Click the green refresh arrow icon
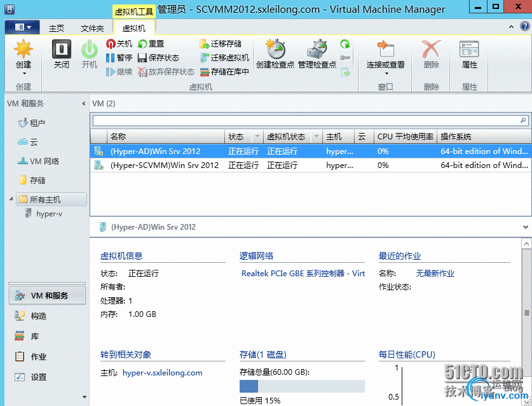The width and height of the screenshot is (532, 406). [x=345, y=44]
